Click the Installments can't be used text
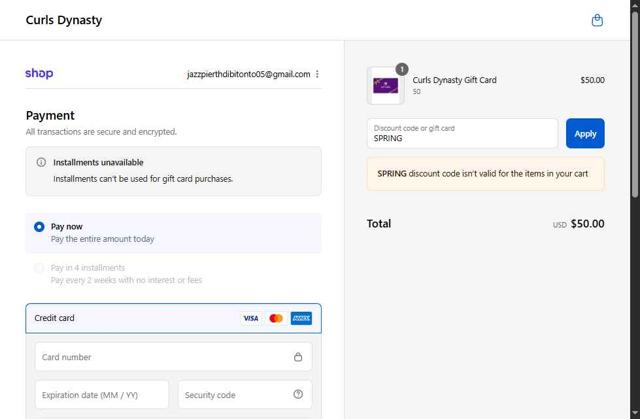The height and width of the screenshot is (419, 640). 143,179
